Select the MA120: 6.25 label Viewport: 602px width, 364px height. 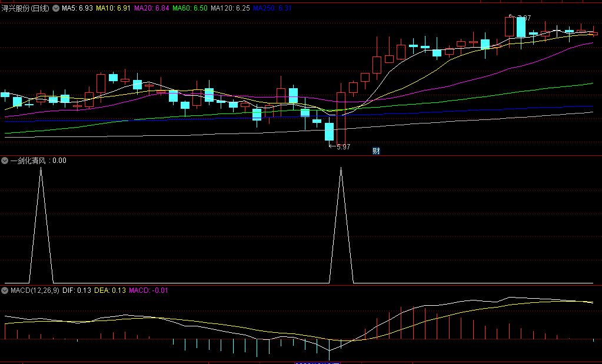(230, 8)
